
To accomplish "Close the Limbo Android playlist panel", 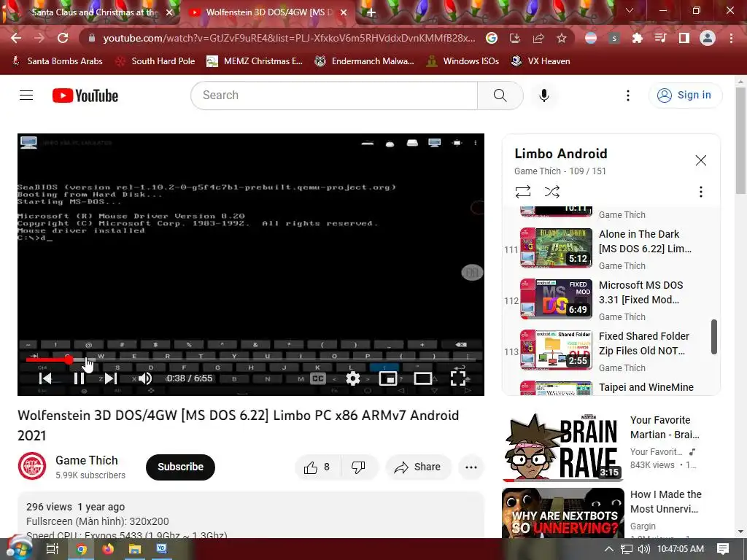I will [x=700, y=160].
